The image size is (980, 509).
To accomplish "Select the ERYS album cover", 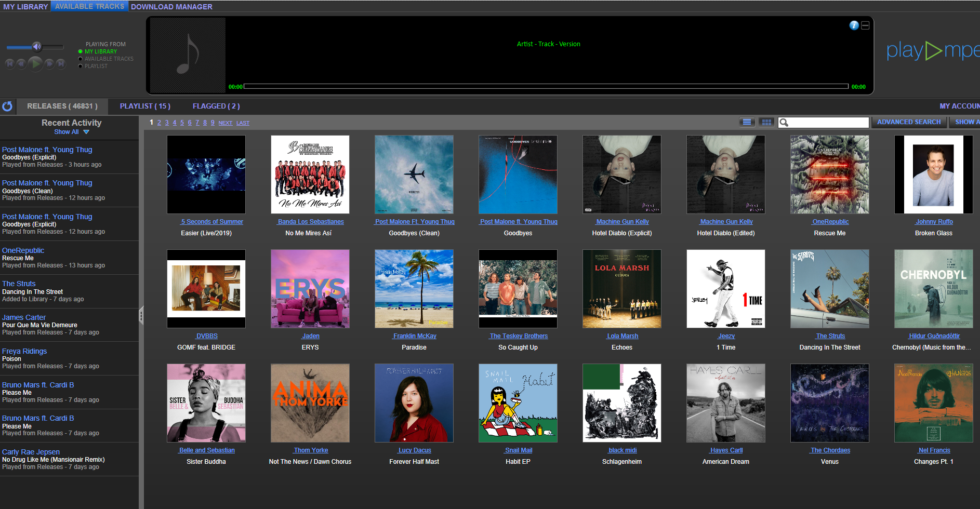I will point(310,289).
